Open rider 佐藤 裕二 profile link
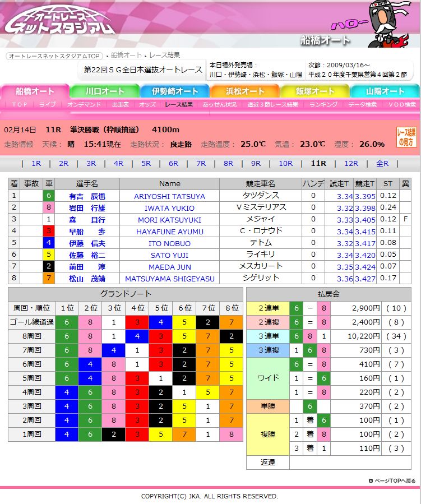Image resolution: width=421 pixels, height=504 pixels. click(x=87, y=255)
